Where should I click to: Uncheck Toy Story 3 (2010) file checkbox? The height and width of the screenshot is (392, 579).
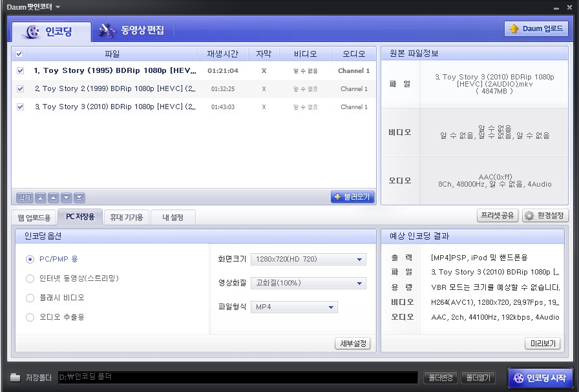coord(20,107)
